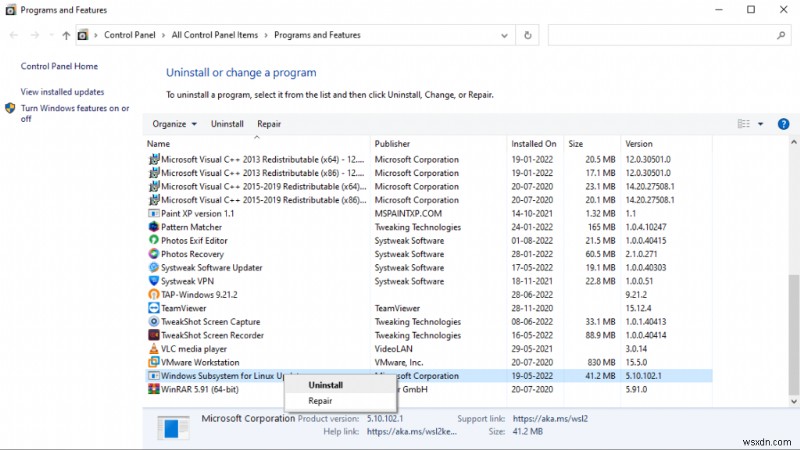Click the WinRAR 5.91 icon
800x450 pixels.
(153, 389)
